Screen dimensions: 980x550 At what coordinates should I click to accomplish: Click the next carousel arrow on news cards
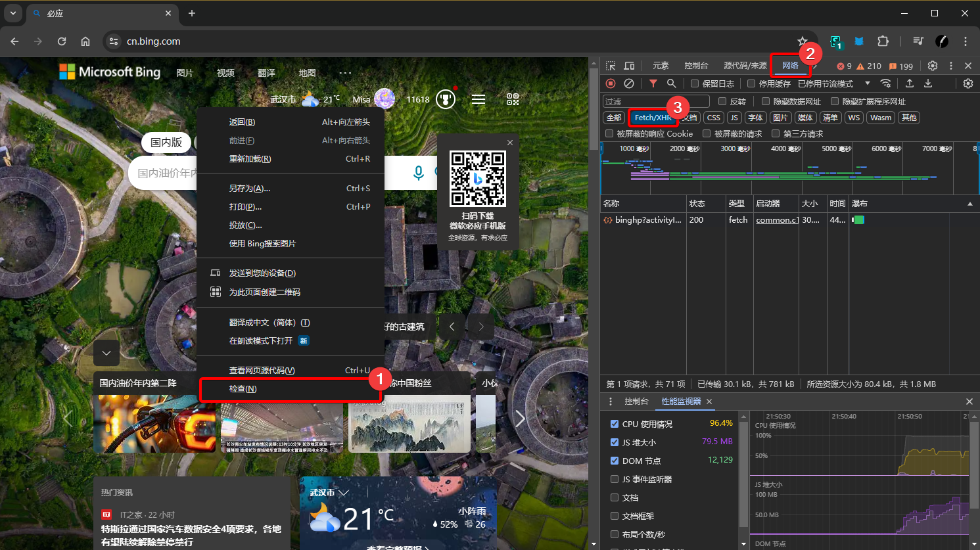coord(520,418)
